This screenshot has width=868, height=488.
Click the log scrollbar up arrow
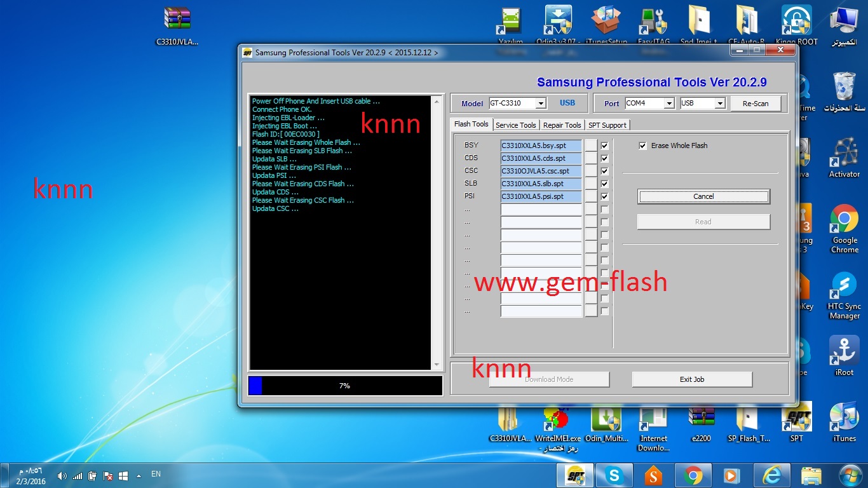click(437, 101)
